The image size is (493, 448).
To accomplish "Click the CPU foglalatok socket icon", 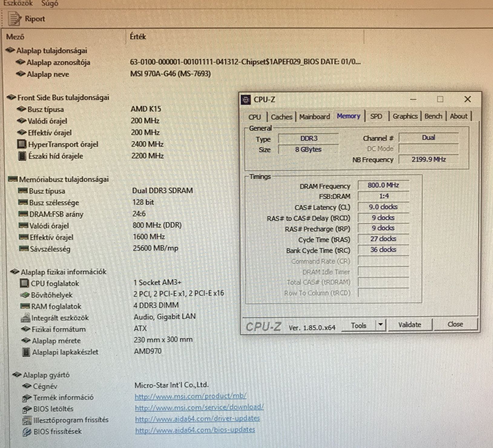I will (x=25, y=283).
